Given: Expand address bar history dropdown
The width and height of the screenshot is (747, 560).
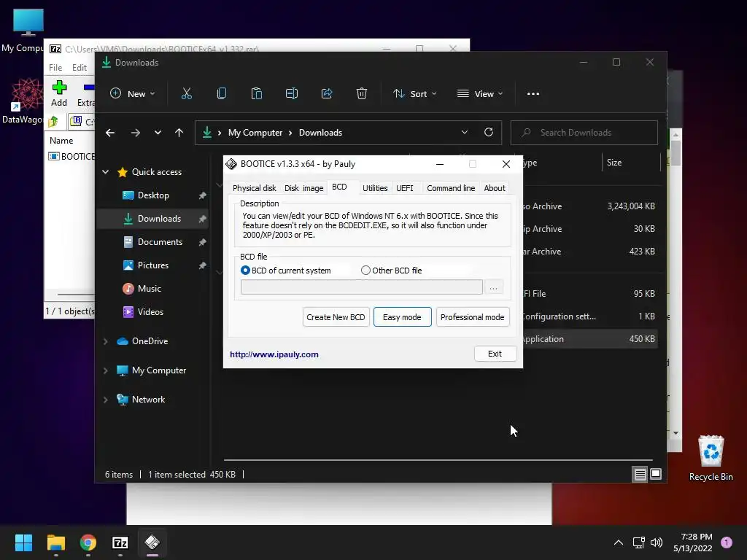Looking at the screenshot, I should [465, 133].
